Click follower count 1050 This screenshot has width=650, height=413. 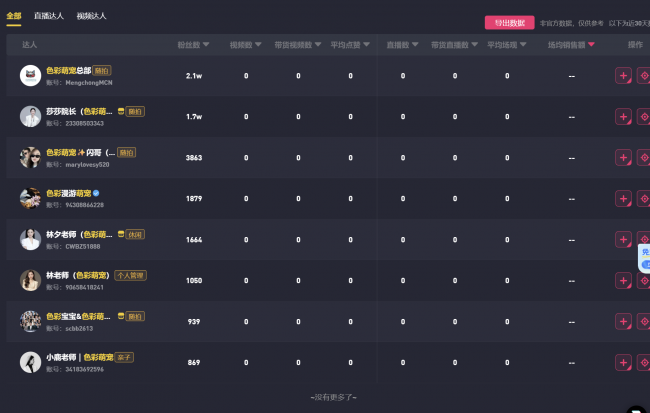pos(194,281)
